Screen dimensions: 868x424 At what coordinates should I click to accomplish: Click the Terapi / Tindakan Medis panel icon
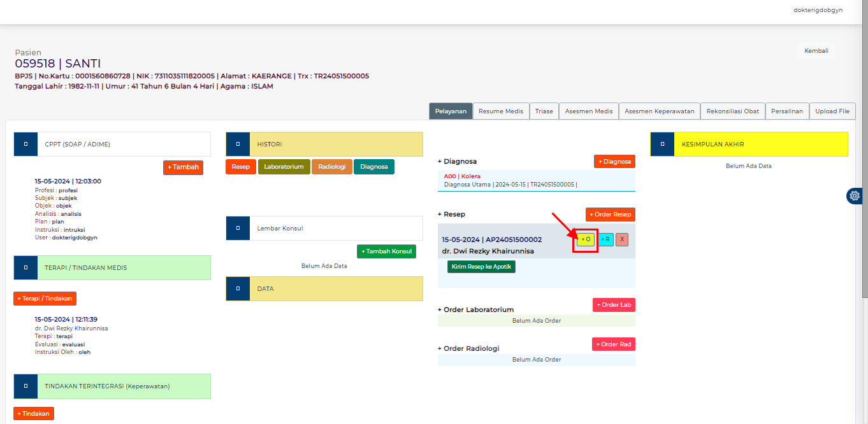25,267
